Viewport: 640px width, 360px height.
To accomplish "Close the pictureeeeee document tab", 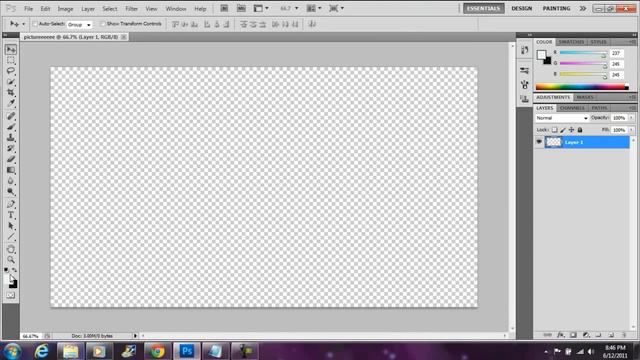I will pos(124,37).
